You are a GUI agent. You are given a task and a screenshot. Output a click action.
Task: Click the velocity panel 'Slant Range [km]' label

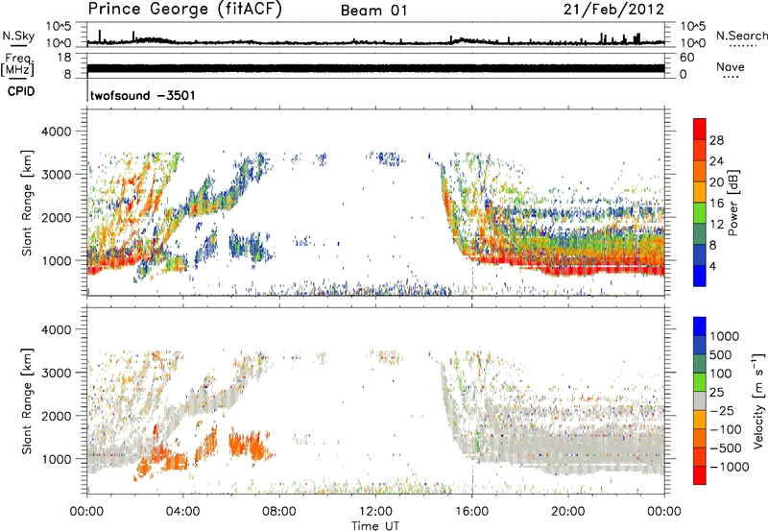(x=27, y=401)
